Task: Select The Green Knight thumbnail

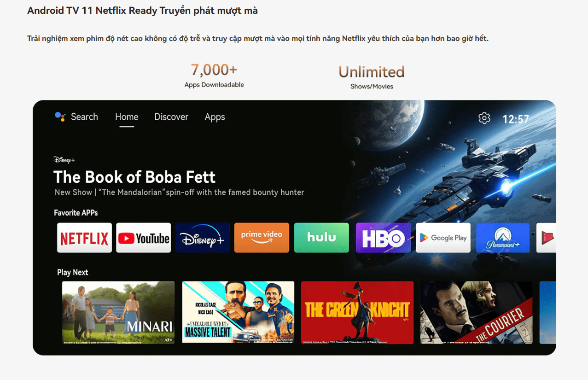Action: click(x=357, y=312)
